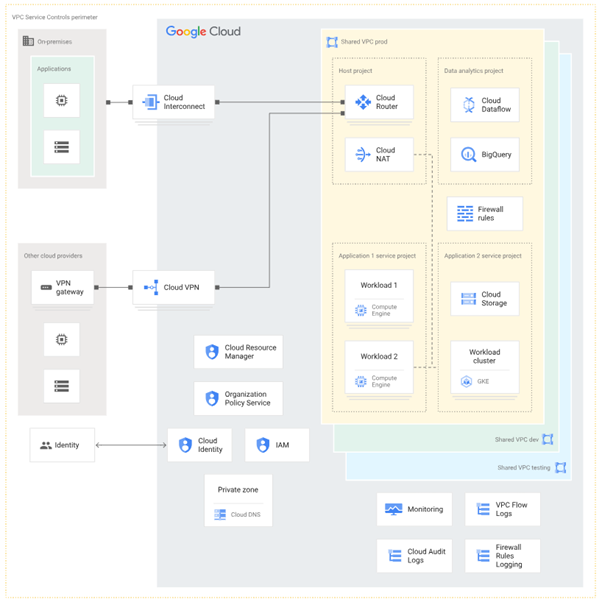Select the Identity people icon box
Viewport: 602px width, 605px height.
click(62, 445)
